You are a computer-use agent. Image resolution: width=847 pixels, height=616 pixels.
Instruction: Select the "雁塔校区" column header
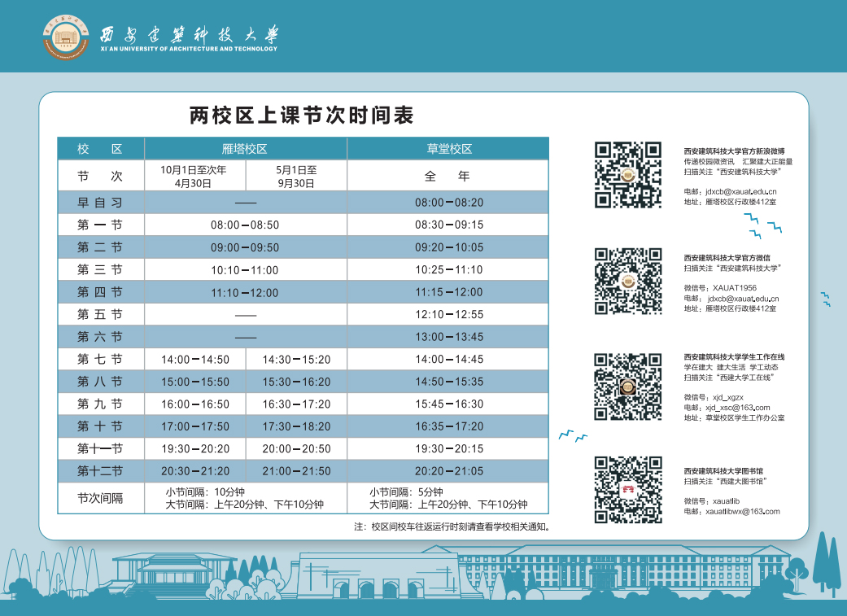[245, 149]
